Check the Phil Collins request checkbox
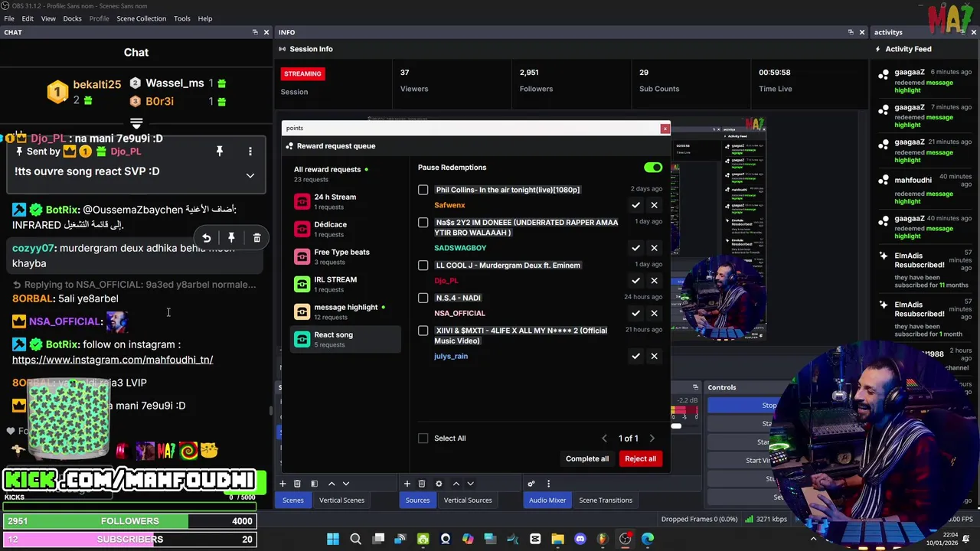This screenshot has width=980, height=551. pos(423,190)
